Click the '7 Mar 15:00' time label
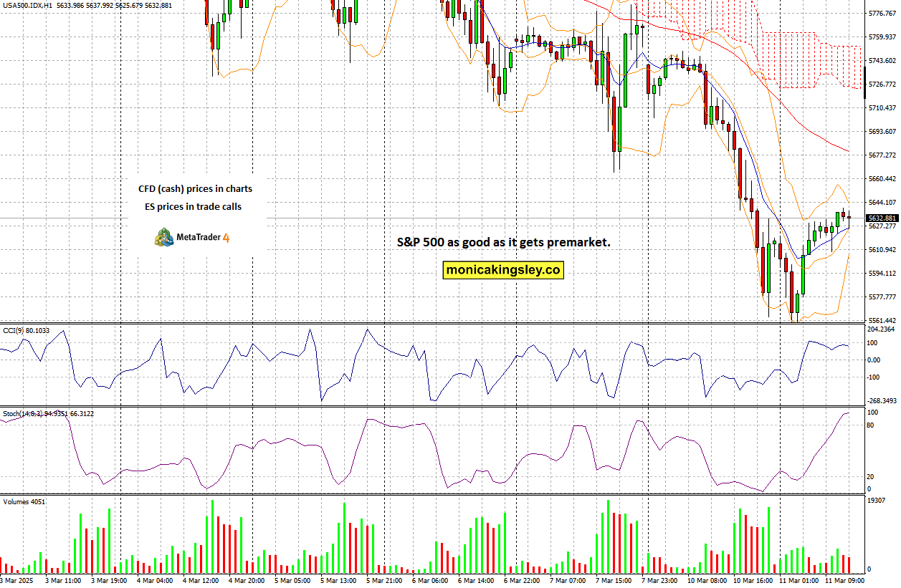Image resolution: width=901 pixels, height=588 pixels. 614,580
